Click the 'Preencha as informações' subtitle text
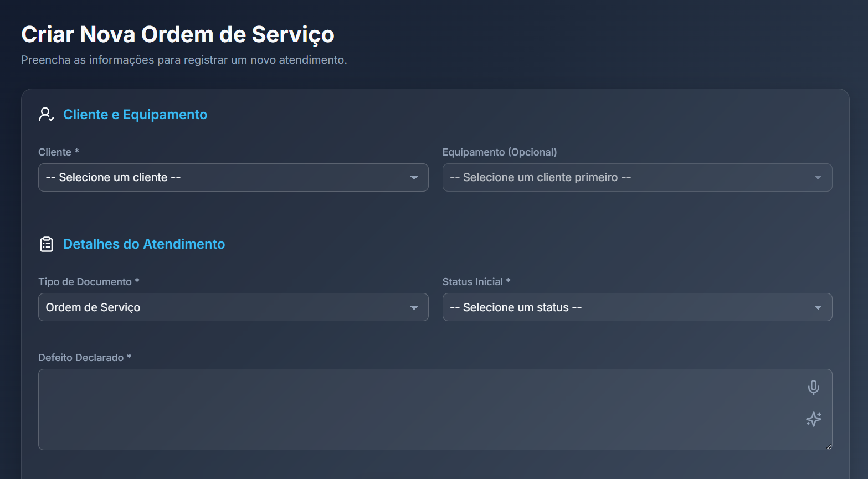Screen dimensions: 868x479 click(x=184, y=60)
